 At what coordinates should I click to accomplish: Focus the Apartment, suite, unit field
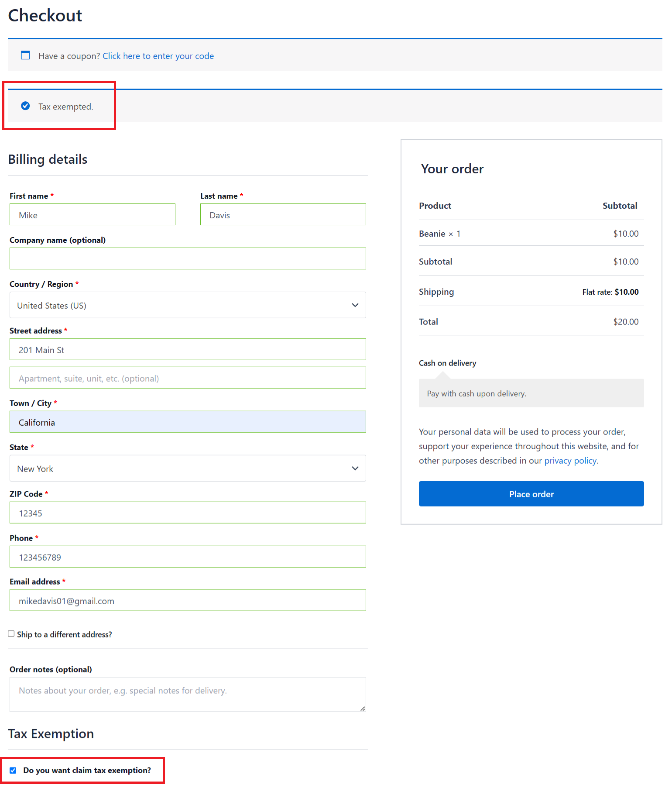[x=188, y=378]
